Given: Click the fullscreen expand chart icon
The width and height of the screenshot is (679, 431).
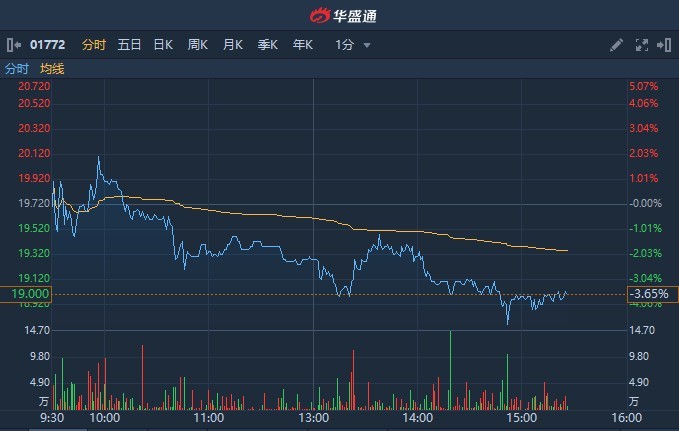Looking at the screenshot, I should click(x=642, y=45).
